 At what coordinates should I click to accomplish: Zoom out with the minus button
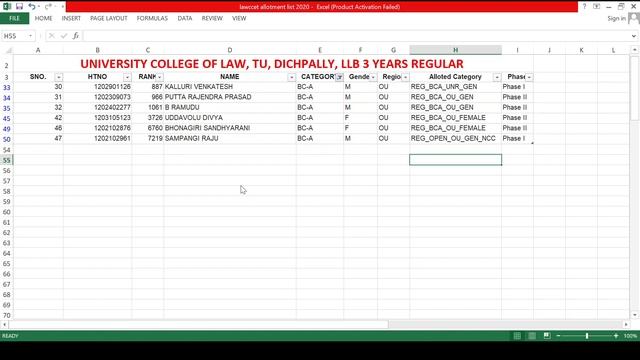(558, 336)
